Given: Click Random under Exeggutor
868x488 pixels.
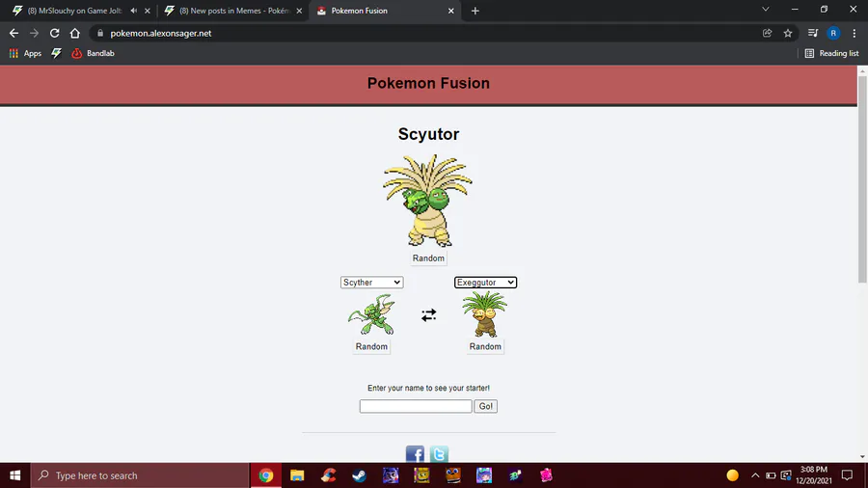Looking at the screenshot, I should 485,346.
